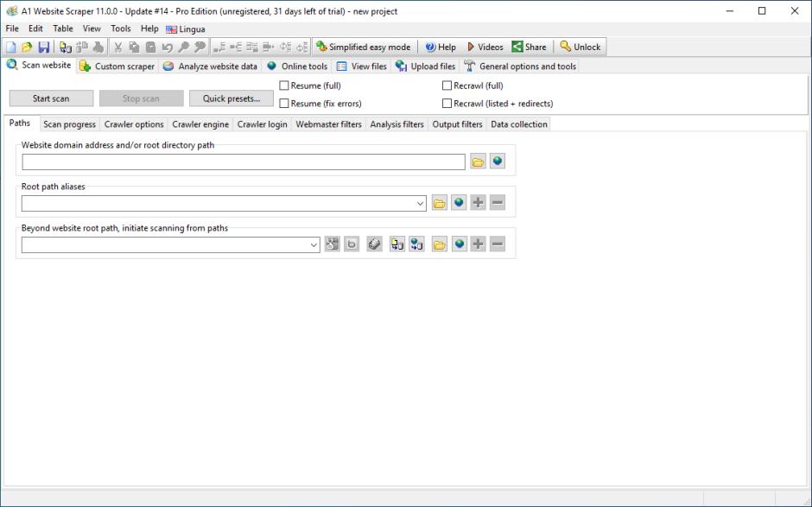Select the Analysis filters sub-tab
The height and width of the screenshot is (507, 812).
click(397, 124)
